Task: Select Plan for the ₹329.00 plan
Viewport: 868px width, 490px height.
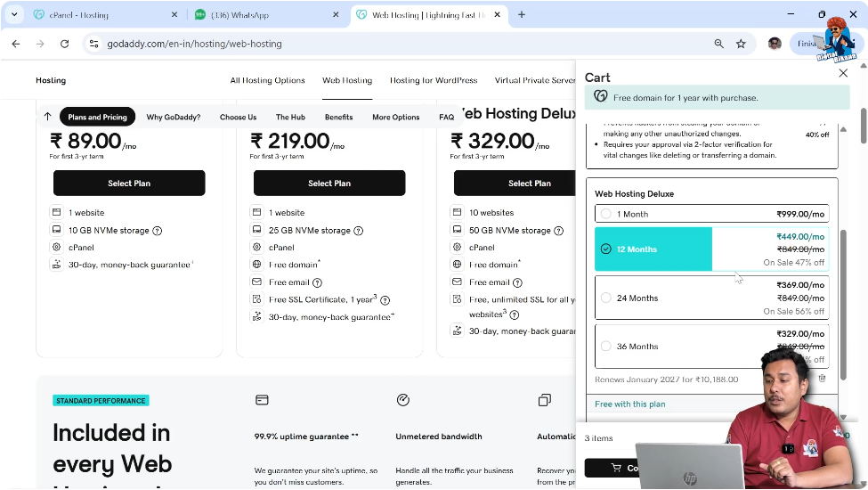Action: (x=515, y=184)
